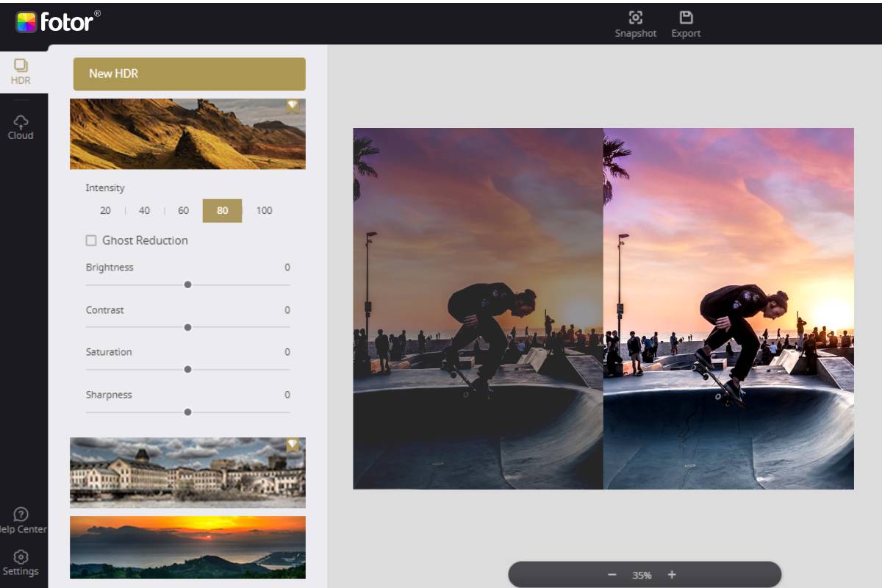
Task: Select the cityscape HDR sample thumbnail
Action: coord(188,473)
